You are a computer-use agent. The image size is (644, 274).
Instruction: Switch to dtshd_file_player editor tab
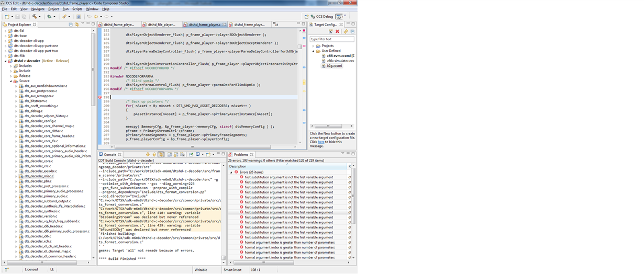pyautogui.click(x=162, y=24)
